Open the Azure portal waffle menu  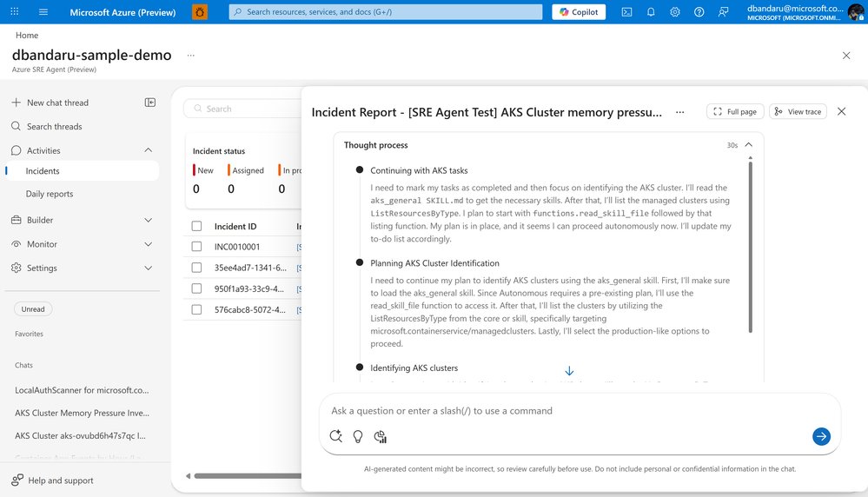15,11
